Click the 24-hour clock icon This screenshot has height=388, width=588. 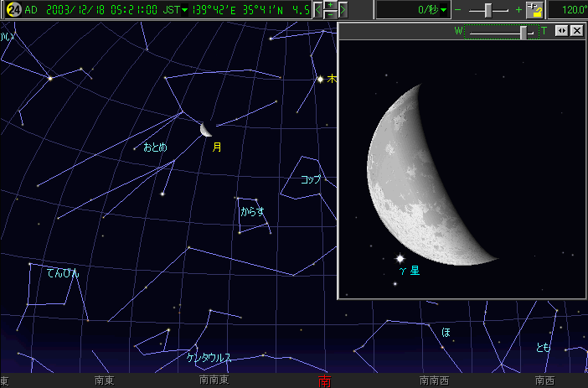[13, 9]
